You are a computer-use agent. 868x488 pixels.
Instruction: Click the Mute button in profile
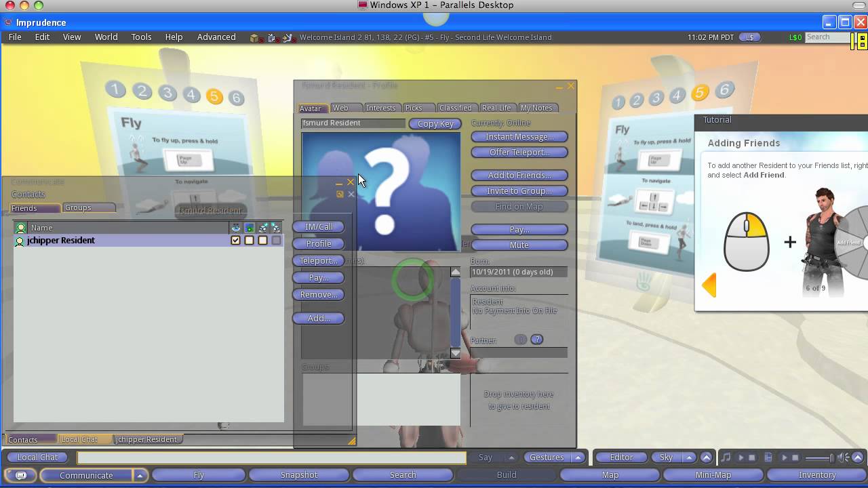[x=519, y=245]
